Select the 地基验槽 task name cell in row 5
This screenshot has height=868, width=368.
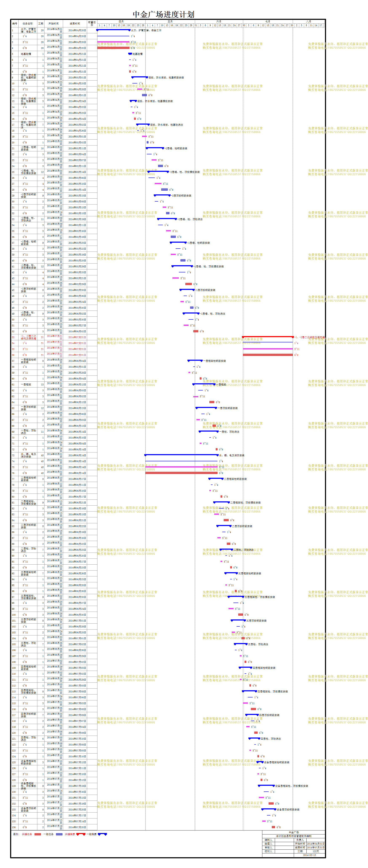tap(28, 54)
